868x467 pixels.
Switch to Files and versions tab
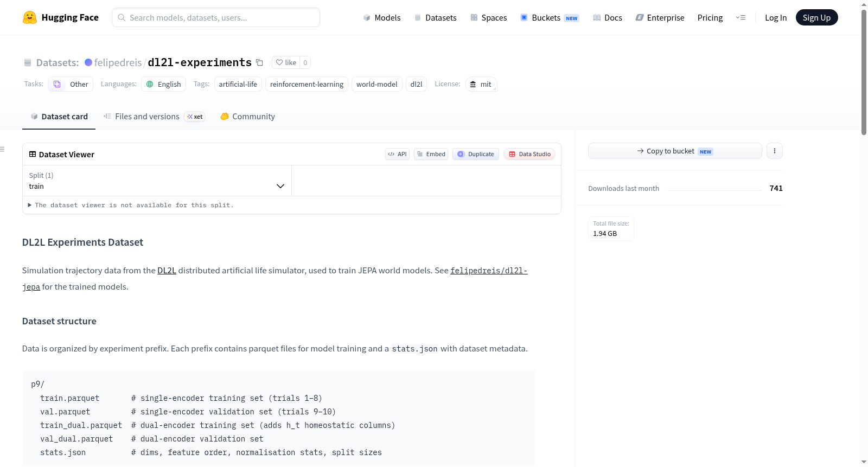[154, 116]
